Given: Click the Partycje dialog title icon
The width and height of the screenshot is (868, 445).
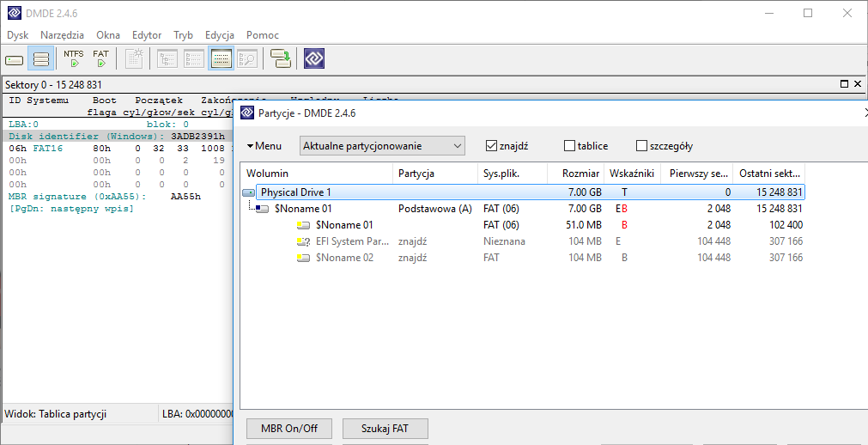Looking at the screenshot, I should (x=247, y=113).
